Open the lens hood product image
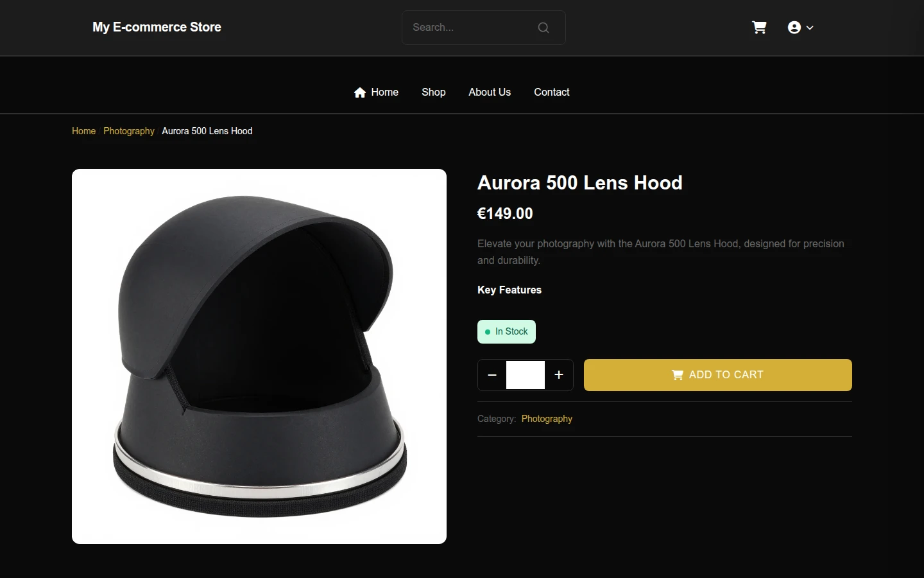924x578 pixels. [x=259, y=356]
